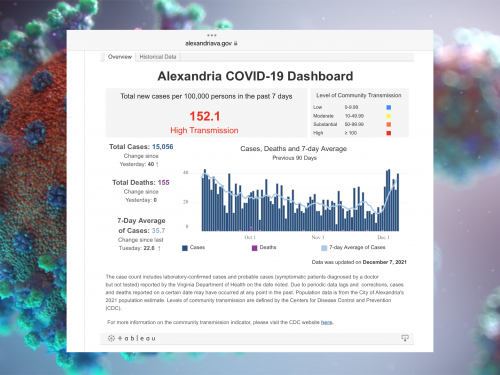Click the download icon in Tableau footer

(405, 338)
